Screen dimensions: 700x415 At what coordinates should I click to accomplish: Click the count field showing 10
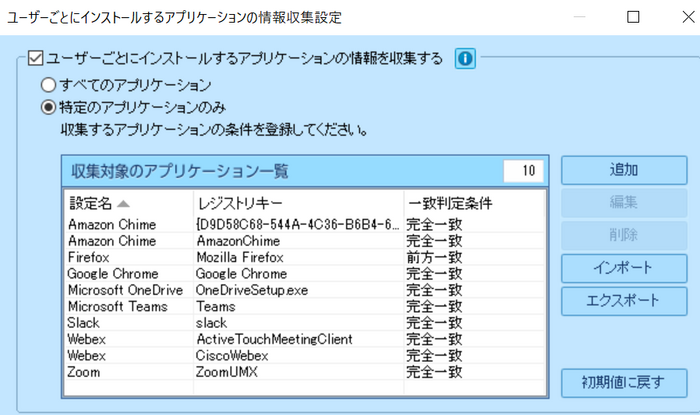coord(524,170)
